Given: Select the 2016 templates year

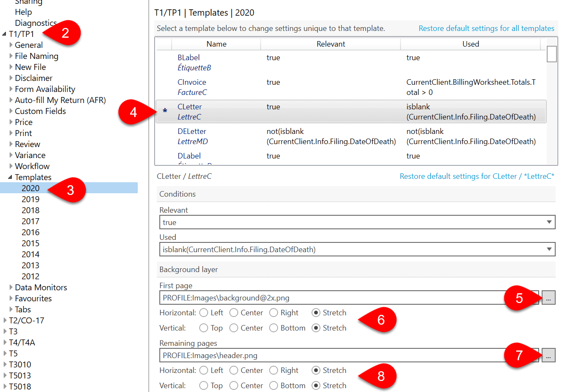Looking at the screenshot, I should coord(31,232).
